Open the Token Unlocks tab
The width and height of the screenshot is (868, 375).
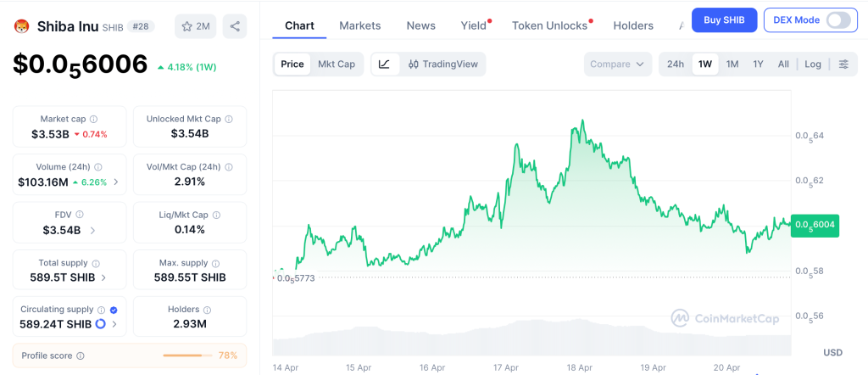pyautogui.click(x=549, y=25)
